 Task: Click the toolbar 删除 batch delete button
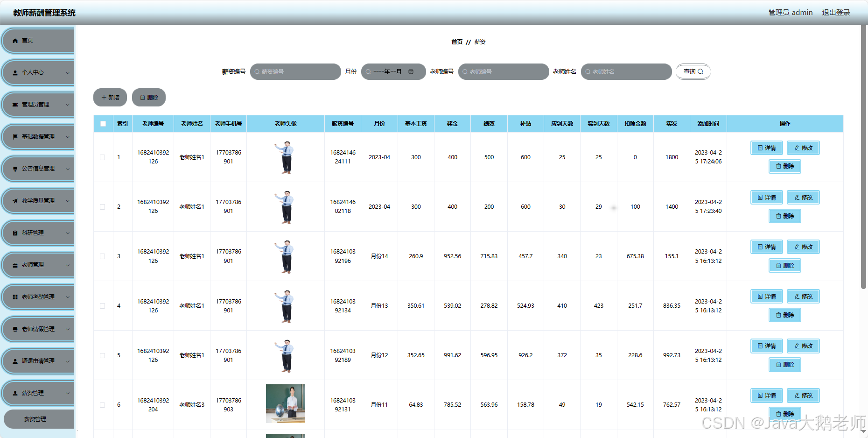[x=149, y=98]
